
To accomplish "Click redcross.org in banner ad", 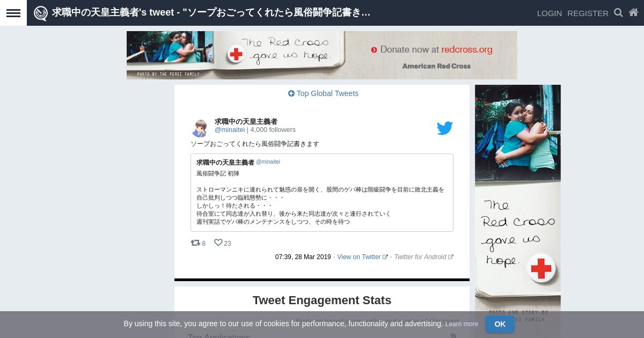I will click(467, 49).
